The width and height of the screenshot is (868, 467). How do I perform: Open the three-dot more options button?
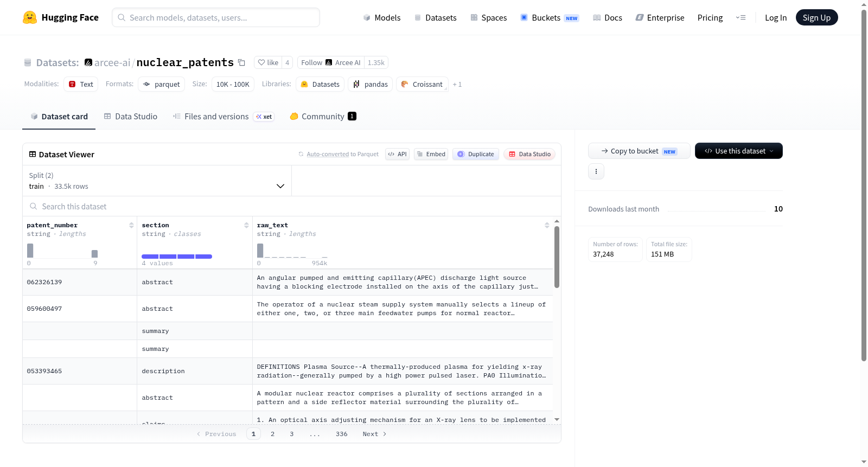[596, 171]
